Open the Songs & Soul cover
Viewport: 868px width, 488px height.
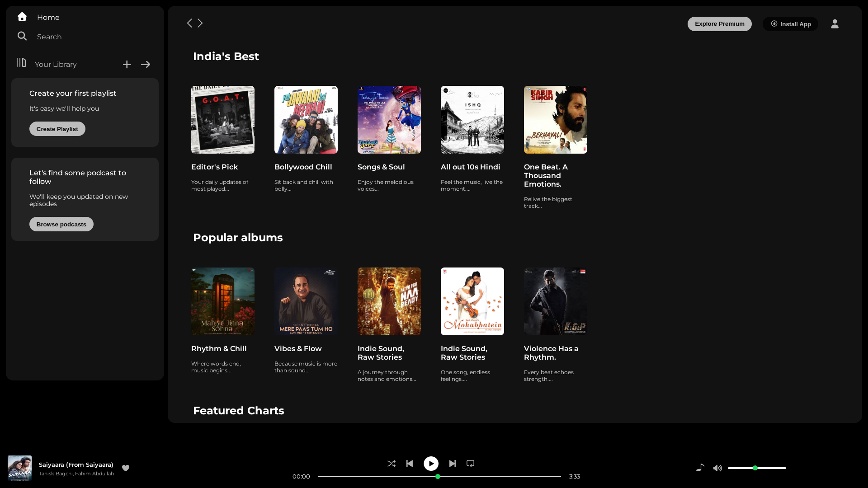[x=389, y=120]
